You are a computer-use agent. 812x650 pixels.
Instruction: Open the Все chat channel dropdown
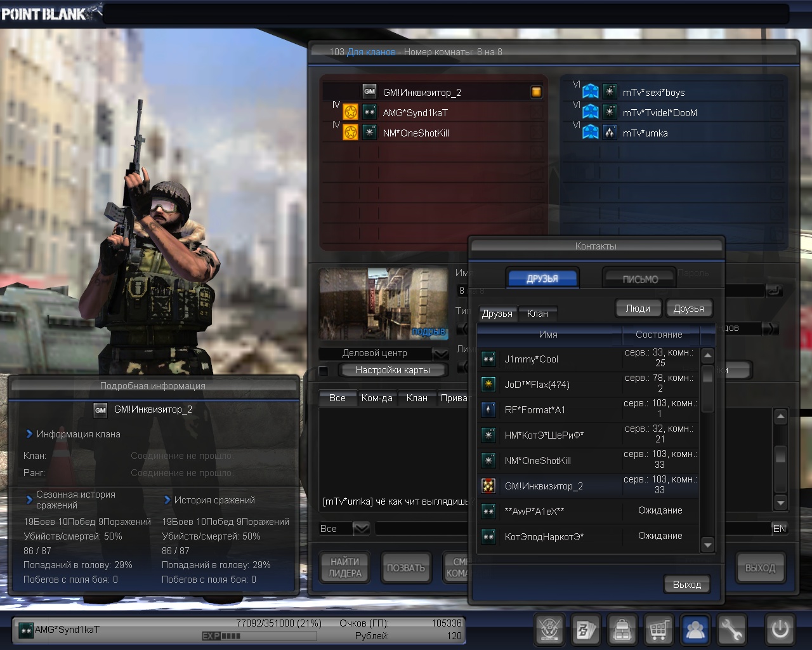click(x=361, y=528)
